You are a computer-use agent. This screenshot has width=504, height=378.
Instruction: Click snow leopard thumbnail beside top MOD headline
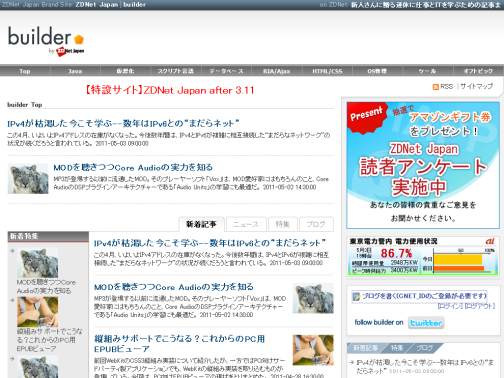[x=28, y=179]
